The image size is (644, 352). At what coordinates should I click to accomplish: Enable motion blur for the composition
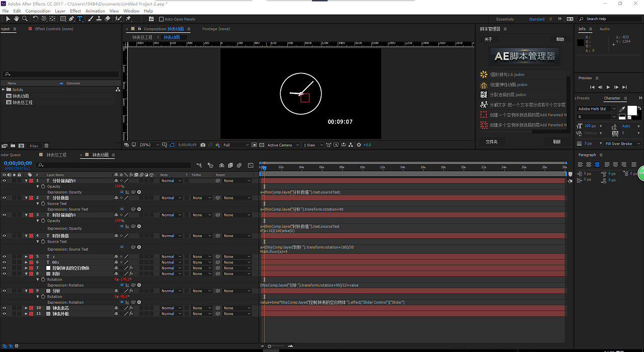(239, 165)
